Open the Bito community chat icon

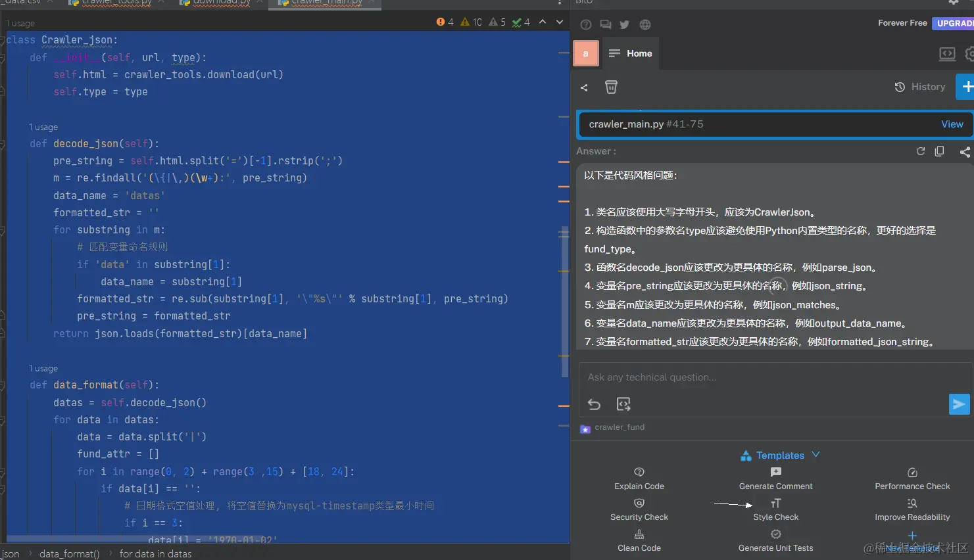click(x=606, y=24)
